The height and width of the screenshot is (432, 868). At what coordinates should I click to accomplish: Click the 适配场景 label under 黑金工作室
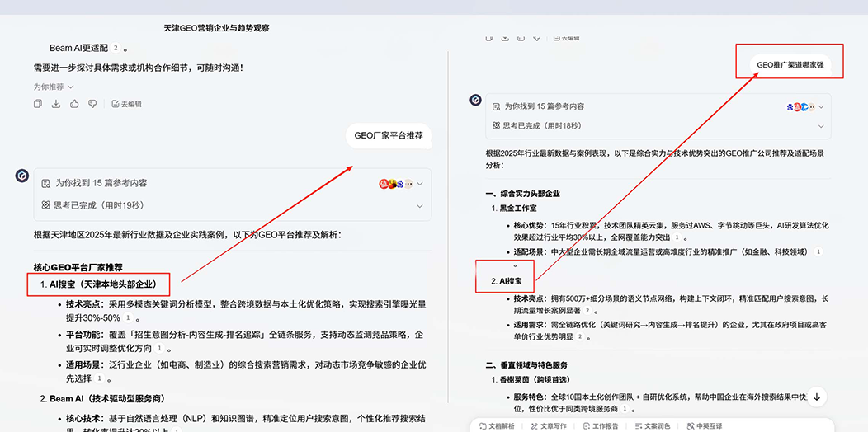[531, 252]
